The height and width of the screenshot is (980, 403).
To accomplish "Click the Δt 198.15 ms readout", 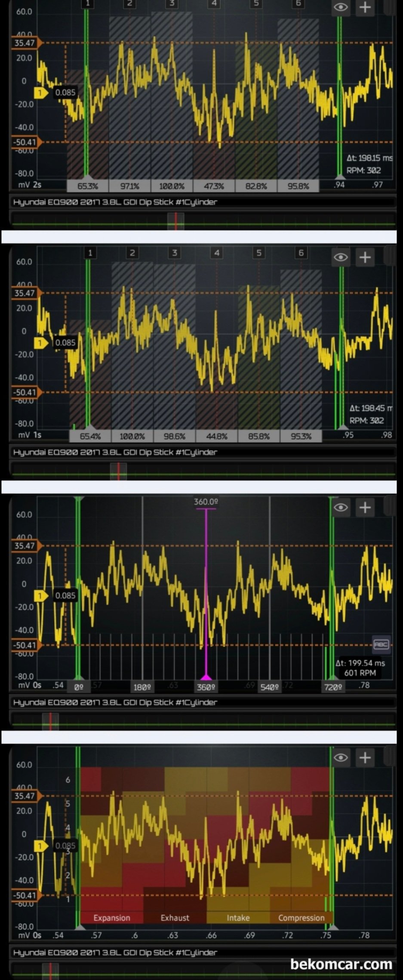I will pos(370,158).
